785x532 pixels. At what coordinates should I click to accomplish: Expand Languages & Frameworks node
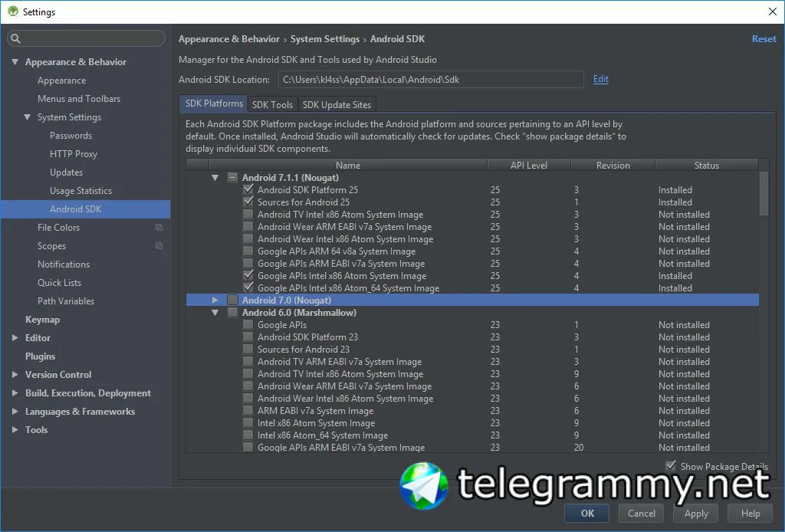pos(15,412)
